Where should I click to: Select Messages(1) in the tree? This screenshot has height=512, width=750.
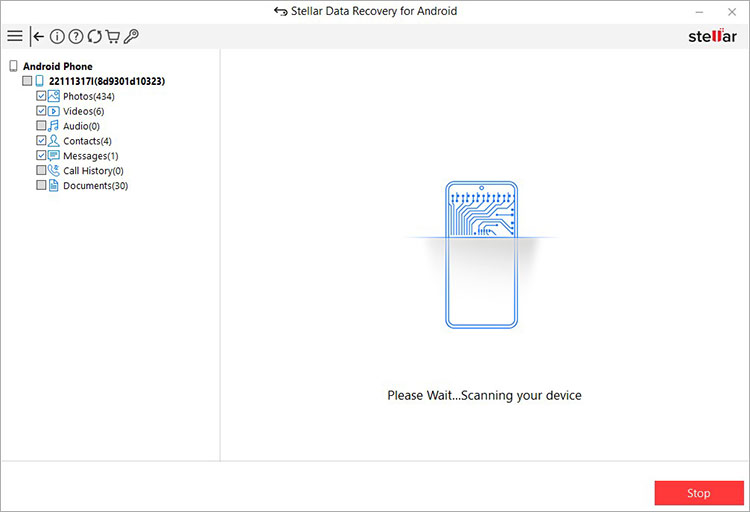[x=90, y=156]
